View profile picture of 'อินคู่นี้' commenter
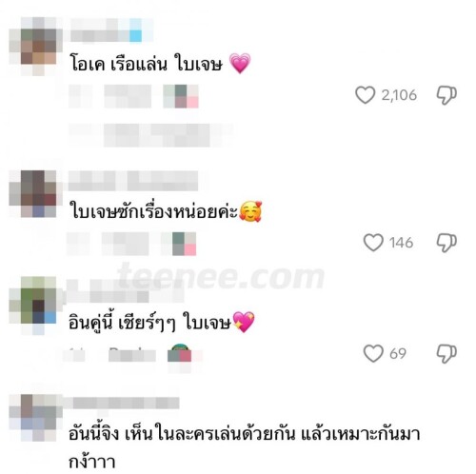476x474 pixels. pos(35,306)
